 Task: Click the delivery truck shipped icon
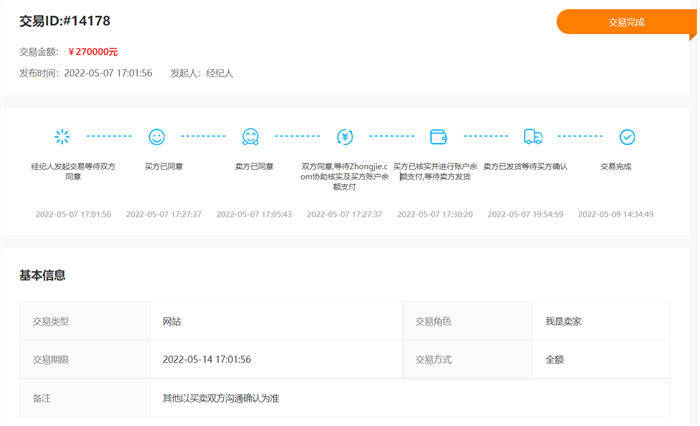click(x=532, y=136)
